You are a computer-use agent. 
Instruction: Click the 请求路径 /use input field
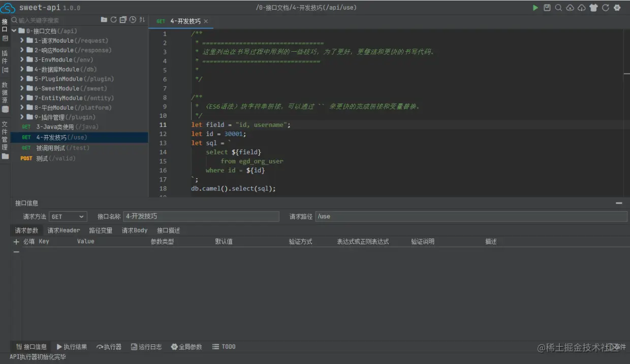pyautogui.click(x=471, y=217)
